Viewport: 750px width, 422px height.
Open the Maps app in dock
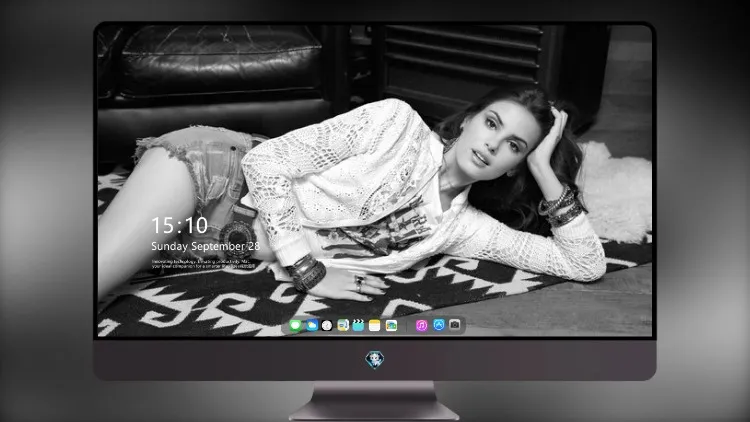(343, 326)
